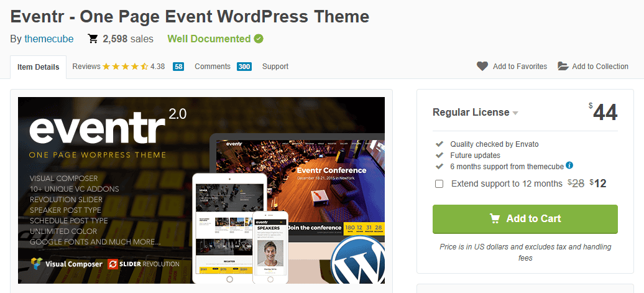Click the crossed-out $28 price
The height and width of the screenshot is (293, 644).
pos(576,184)
